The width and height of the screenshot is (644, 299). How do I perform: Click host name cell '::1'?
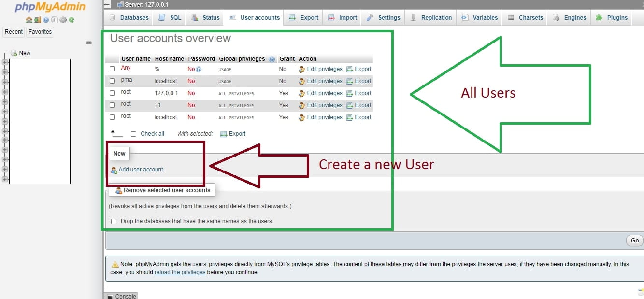pyautogui.click(x=158, y=105)
